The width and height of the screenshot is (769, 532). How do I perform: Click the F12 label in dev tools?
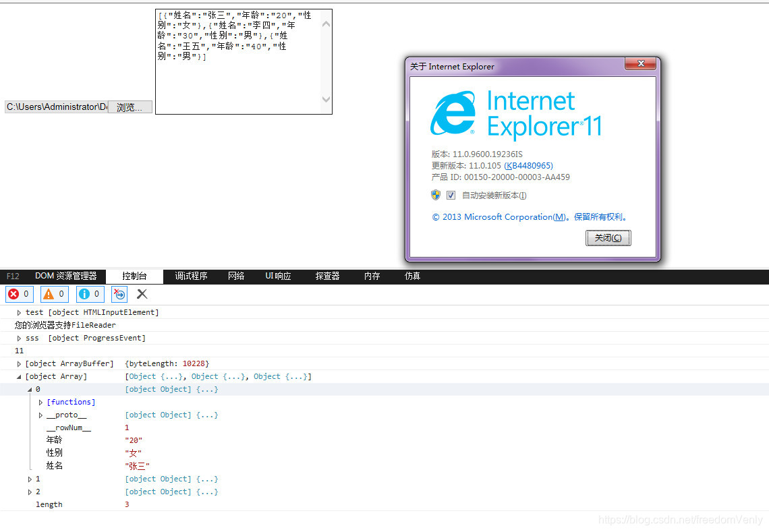(13, 276)
